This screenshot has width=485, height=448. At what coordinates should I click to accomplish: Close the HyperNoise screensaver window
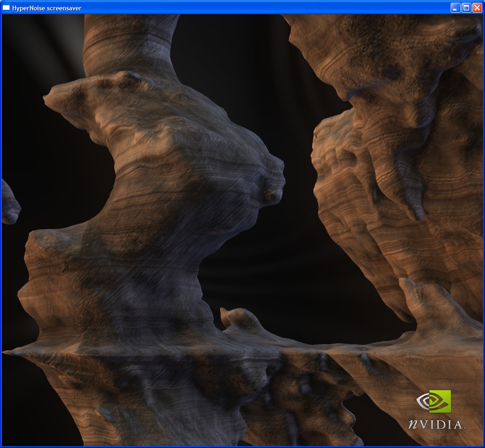coord(477,8)
